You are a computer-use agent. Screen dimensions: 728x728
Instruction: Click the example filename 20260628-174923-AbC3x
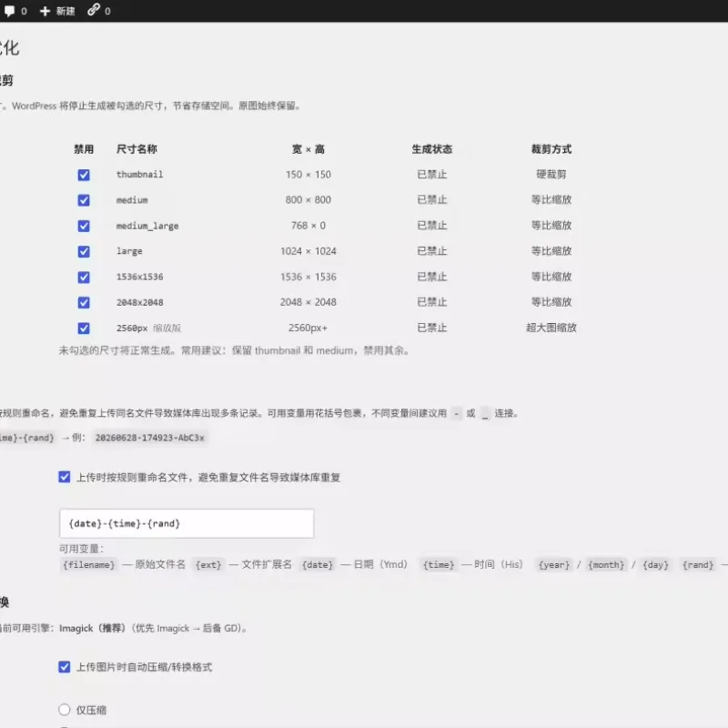[x=149, y=438]
